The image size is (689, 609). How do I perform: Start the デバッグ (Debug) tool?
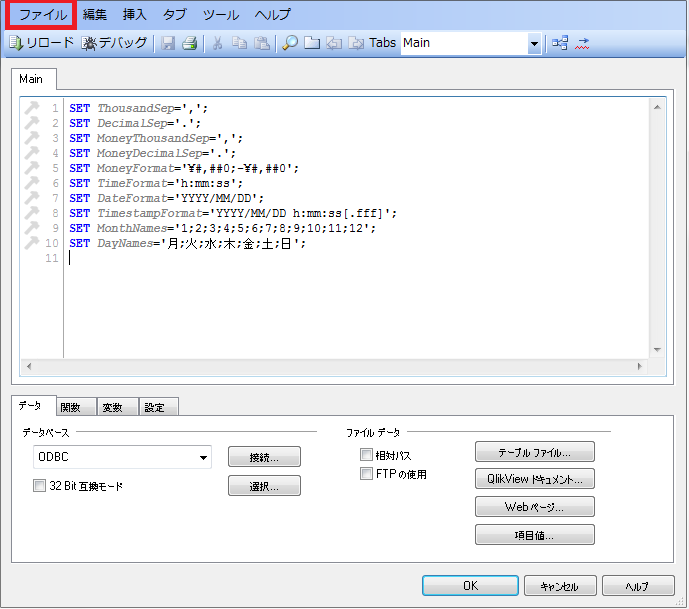115,43
